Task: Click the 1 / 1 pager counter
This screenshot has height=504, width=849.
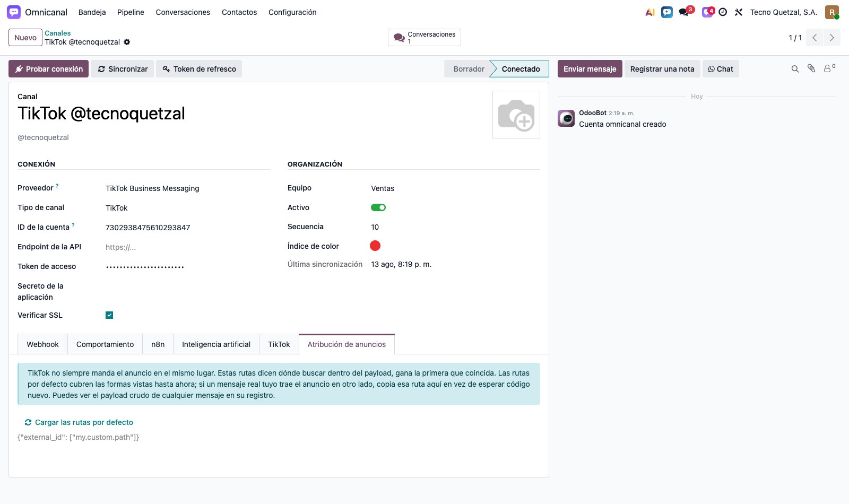Action: click(x=795, y=38)
